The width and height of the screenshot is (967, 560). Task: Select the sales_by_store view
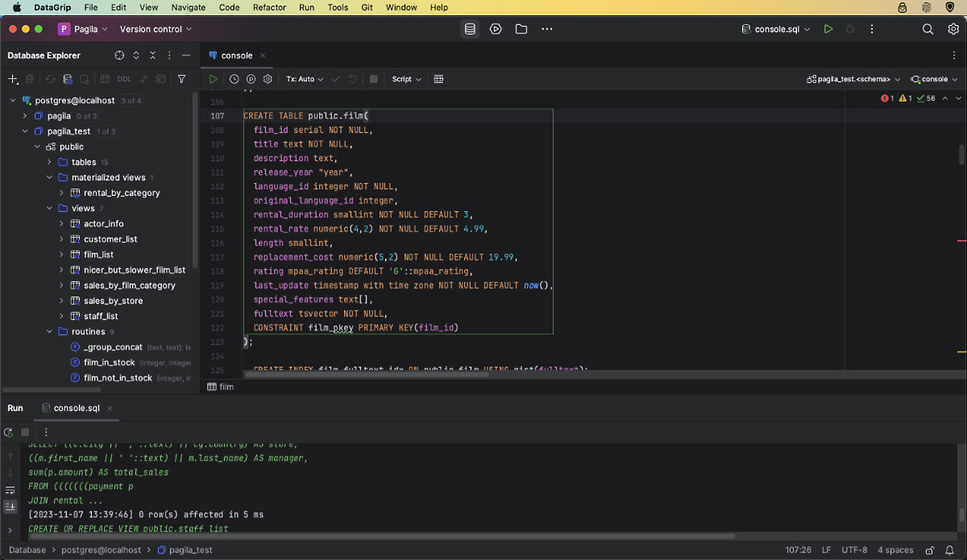click(x=113, y=301)
